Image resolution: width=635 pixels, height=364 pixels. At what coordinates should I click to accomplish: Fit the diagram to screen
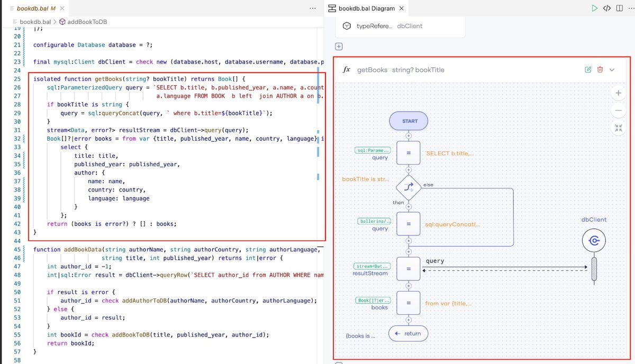(618, 128)
